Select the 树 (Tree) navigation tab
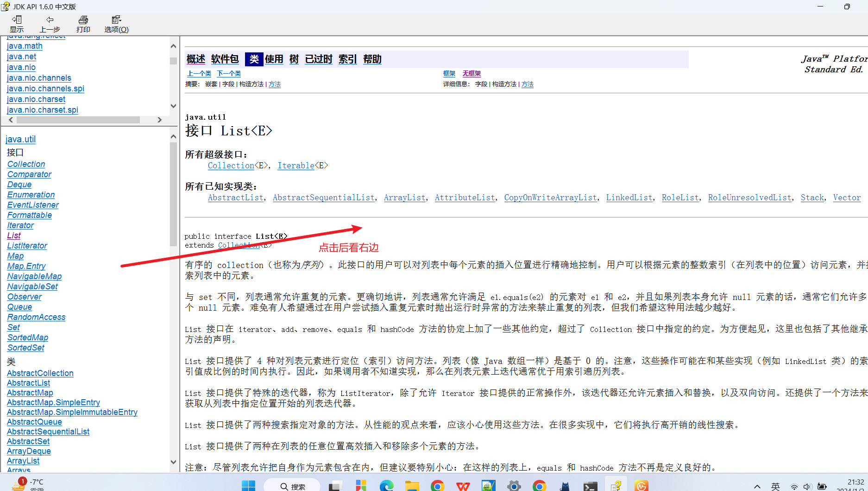Image resolution: width=868 pixels, height=491 pixels. 294,59
